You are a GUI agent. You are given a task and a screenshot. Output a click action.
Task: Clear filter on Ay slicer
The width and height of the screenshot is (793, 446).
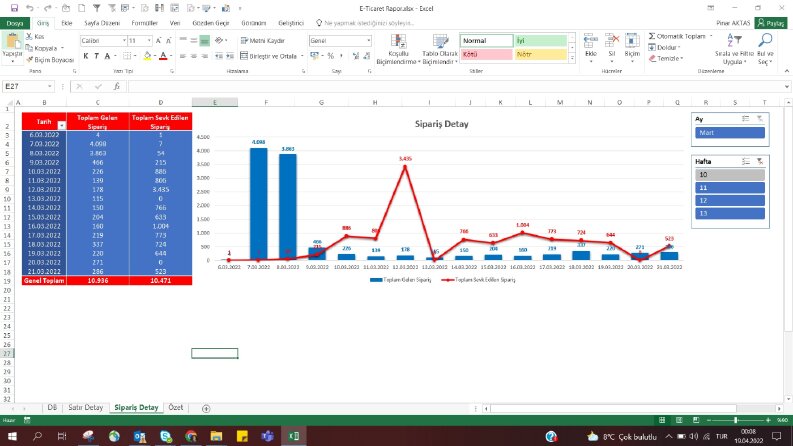coord(760,119)
